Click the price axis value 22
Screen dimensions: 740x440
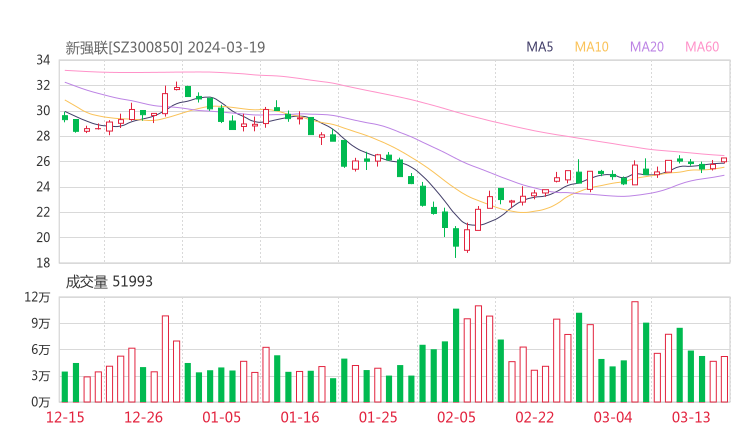pyautogui.click(x=43, y=212)
